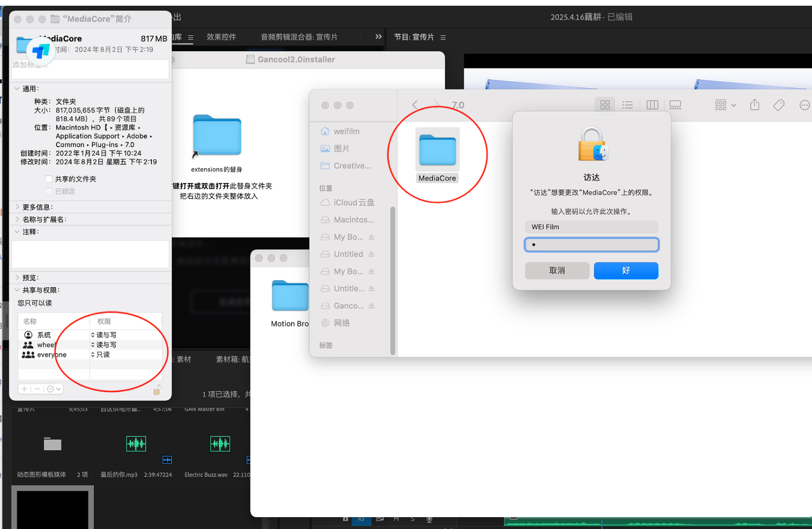
Task: Switch to 音频剪辑混合器 tab
Action: click(299, 37)
